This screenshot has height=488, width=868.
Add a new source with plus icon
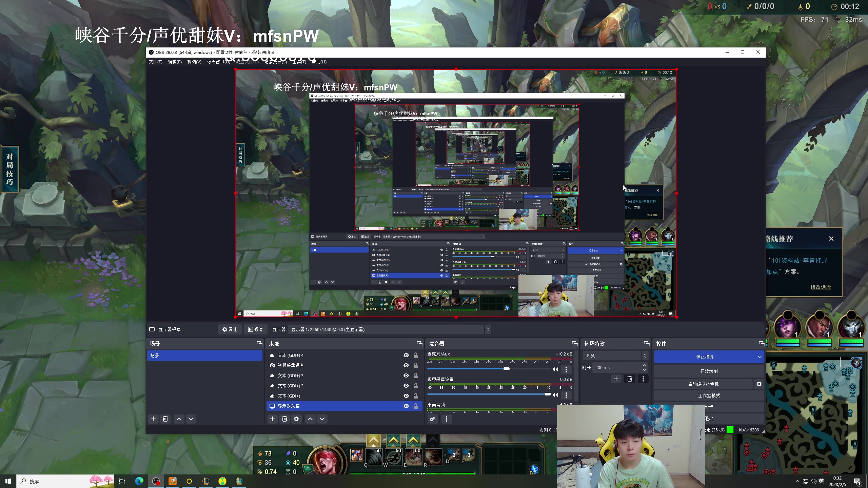273,419
